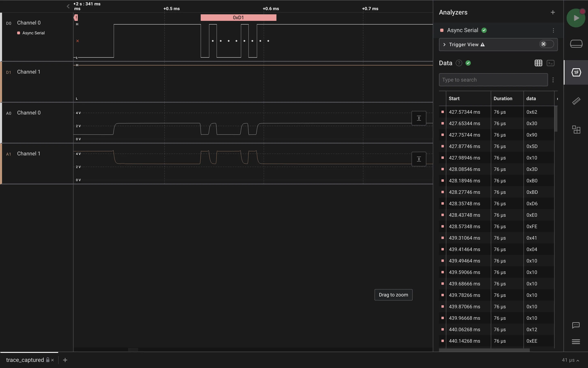Select the trace_captured tab
588x368 pixels.
pyautogui.click(x=25, y=360)
